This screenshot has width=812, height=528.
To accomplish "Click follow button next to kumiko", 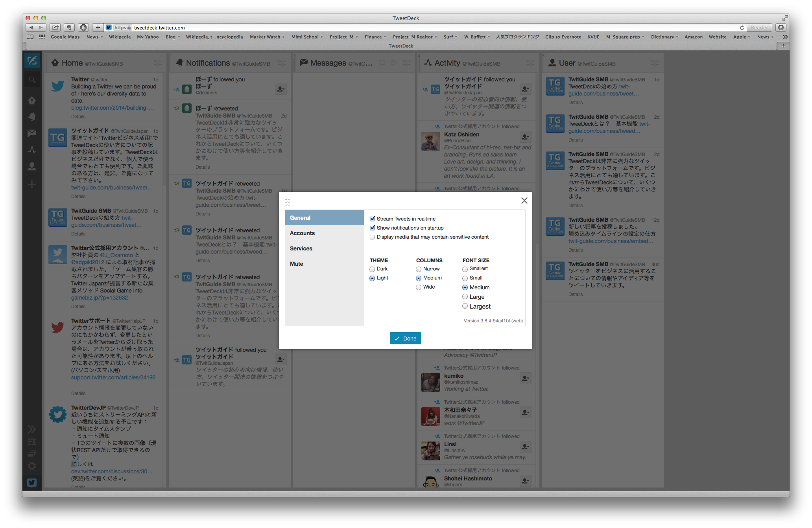I will [x=525, y=378].
